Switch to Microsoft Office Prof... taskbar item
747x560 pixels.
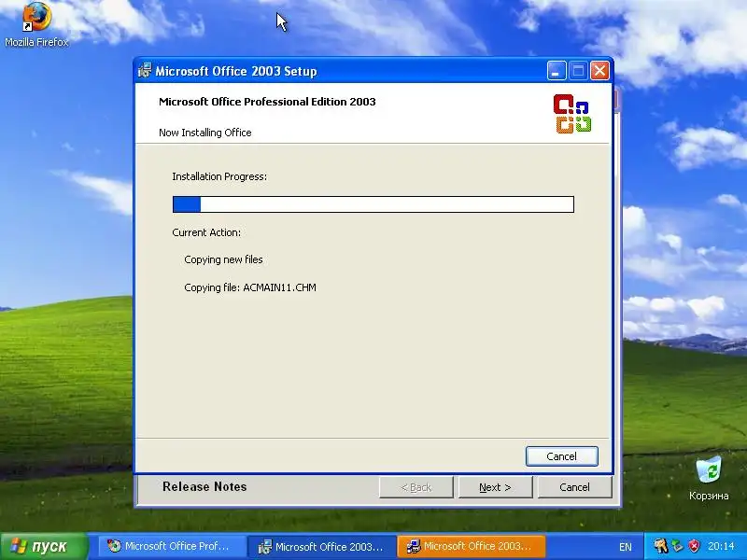tap(172, 546)
